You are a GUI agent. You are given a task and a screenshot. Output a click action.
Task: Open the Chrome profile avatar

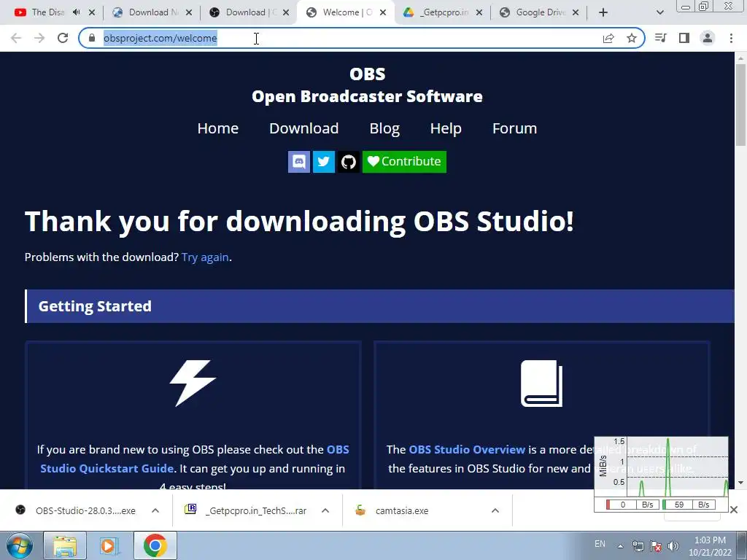click(708, 38)
